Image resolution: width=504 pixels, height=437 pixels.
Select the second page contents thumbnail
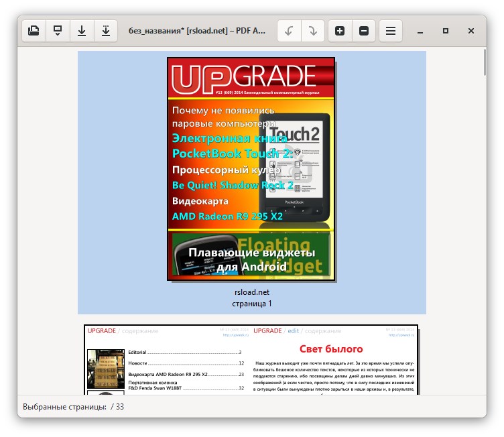tap(251, 359)
